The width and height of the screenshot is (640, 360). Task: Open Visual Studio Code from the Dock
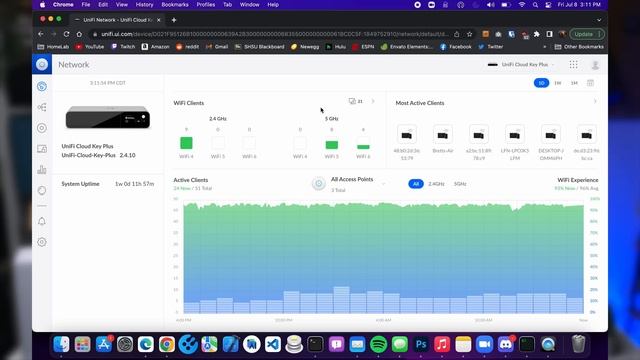(273, 344)
